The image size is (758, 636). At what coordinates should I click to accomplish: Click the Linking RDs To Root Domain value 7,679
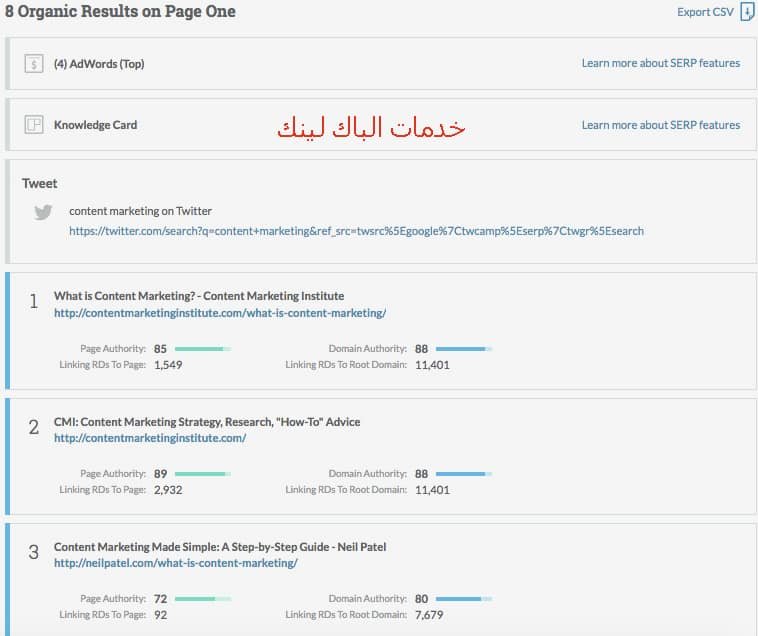click(x=429, y=615)
